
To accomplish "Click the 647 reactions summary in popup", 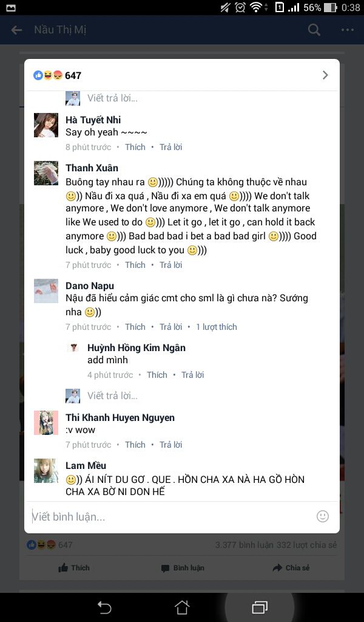I will click(58, 75).
